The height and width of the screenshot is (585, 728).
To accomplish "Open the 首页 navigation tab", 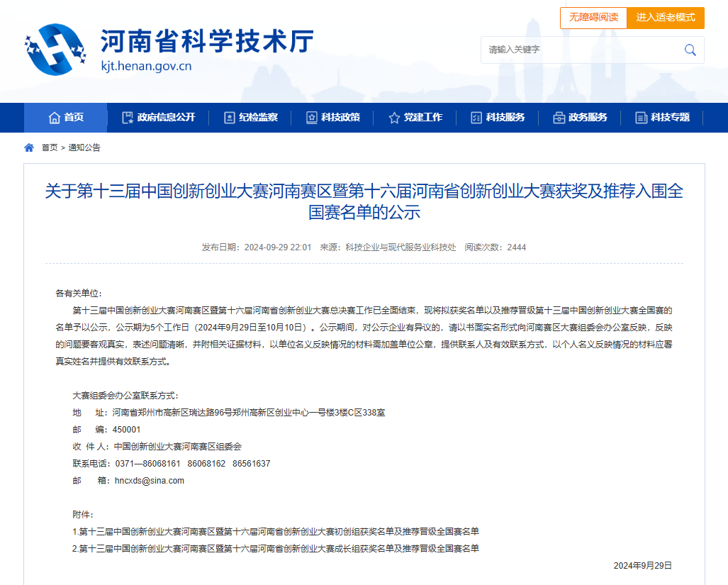I will (66, 118).
